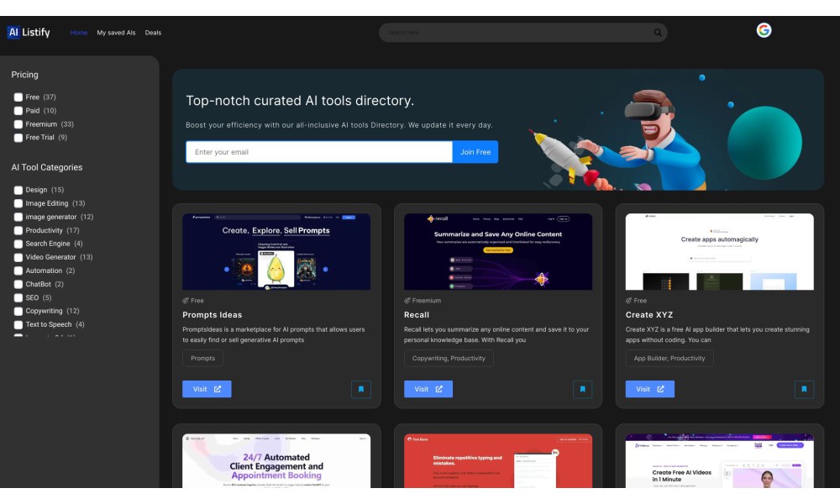Click the App Builder, Productivity tag

pos(669,359)
